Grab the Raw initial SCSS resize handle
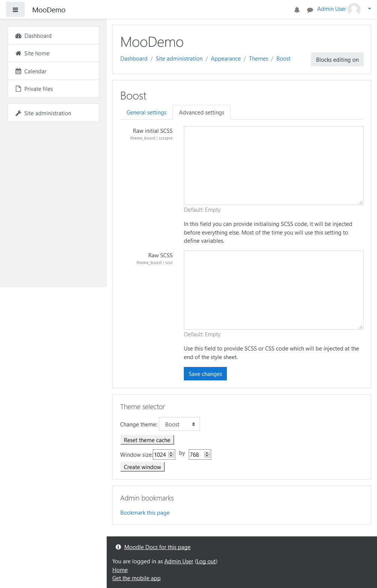The image size is (377, 588). [361, 202]
